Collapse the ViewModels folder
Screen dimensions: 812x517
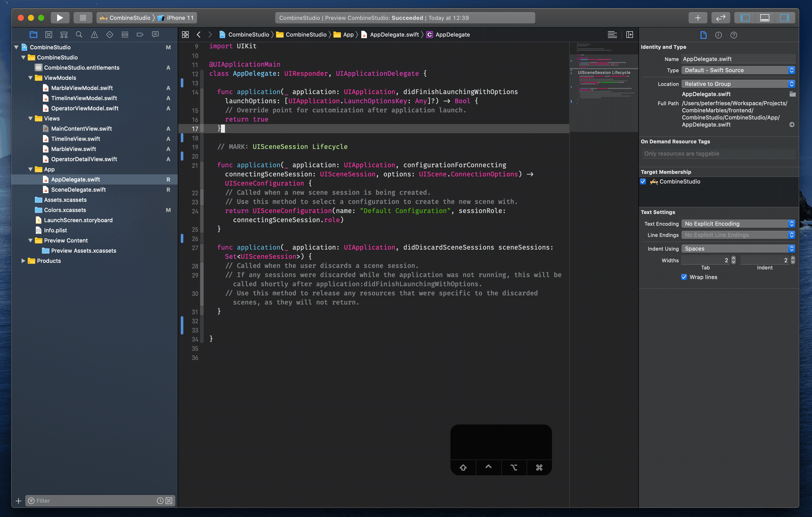[30, 78]
